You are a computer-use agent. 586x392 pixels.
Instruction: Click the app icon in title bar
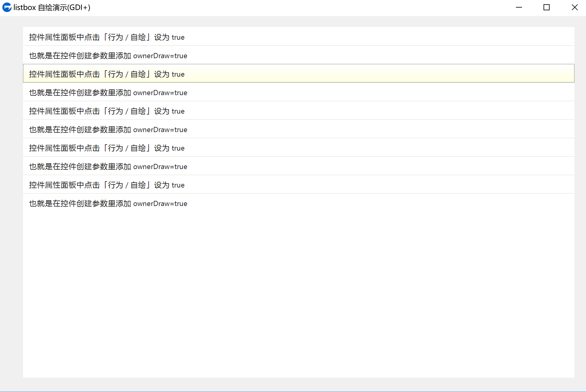(x=7, y=7)
